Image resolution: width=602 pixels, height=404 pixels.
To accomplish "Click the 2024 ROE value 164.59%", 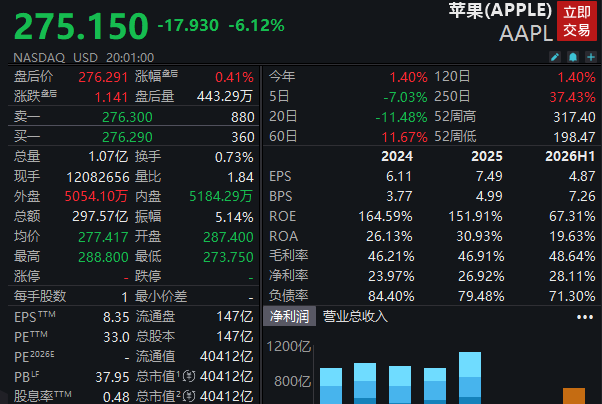I will click(385, 217).
